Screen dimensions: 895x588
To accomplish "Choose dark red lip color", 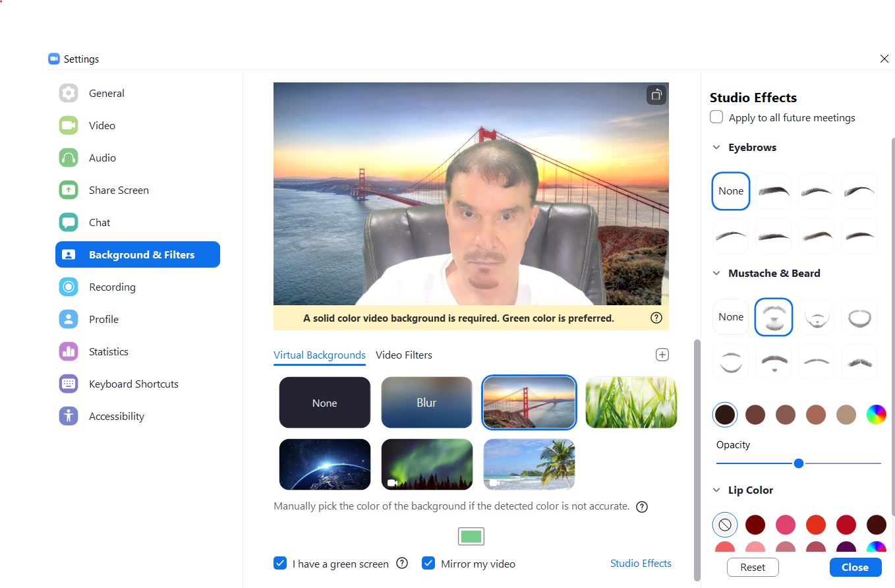I will pyautogui.click(x=755, y=525).
